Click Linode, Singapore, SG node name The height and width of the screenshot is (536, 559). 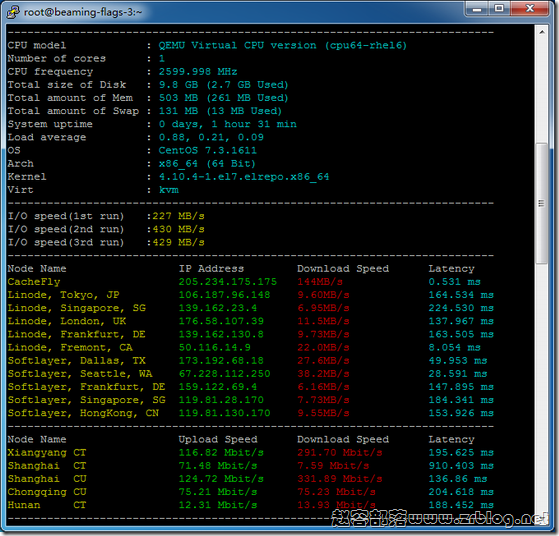(x=77, y=308)
